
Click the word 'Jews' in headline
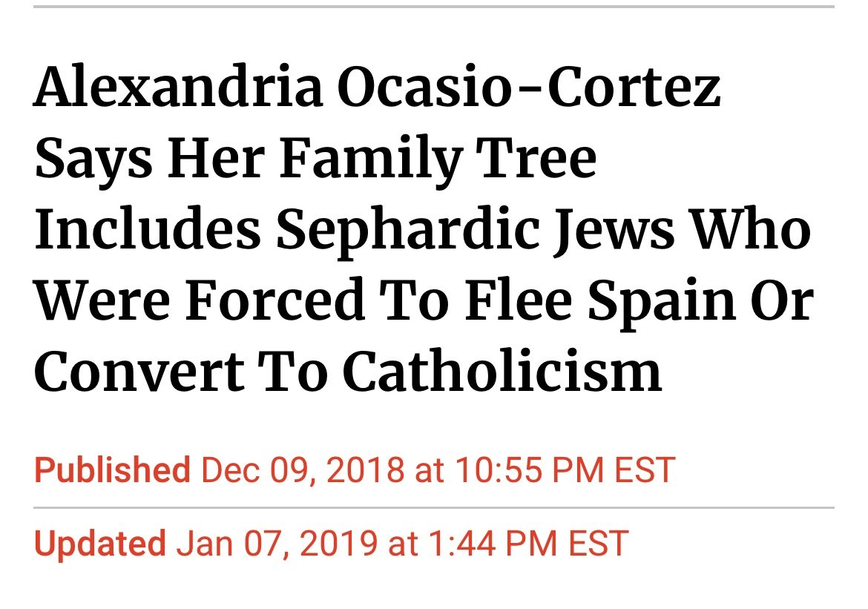(x=615, y=230)
